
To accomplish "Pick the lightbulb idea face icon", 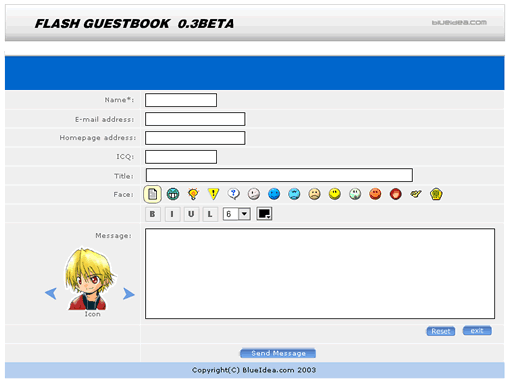I will pyautogui.click(x=193, y=194).
